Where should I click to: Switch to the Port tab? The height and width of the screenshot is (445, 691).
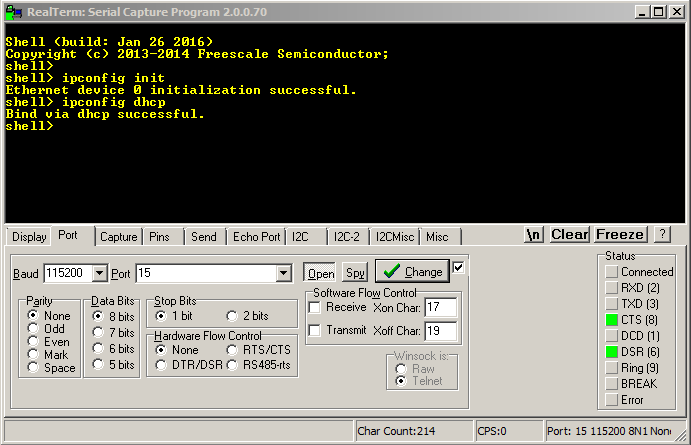click(68, 235)
